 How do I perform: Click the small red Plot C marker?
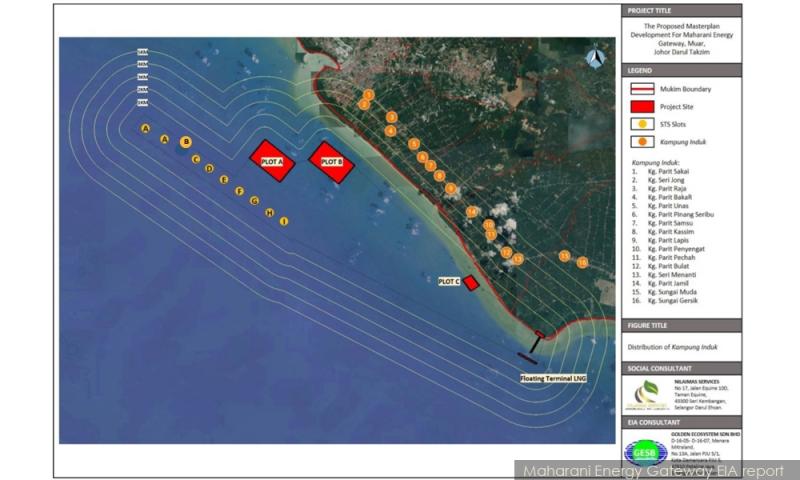[x=471, y=283]
